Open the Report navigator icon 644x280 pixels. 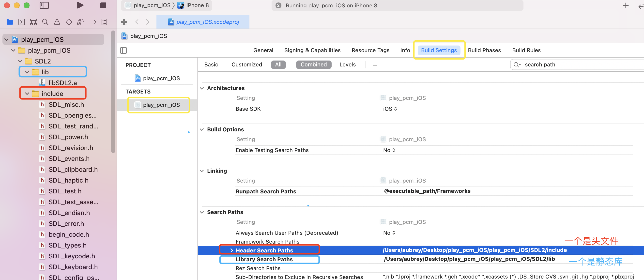[x=104, y=22]
